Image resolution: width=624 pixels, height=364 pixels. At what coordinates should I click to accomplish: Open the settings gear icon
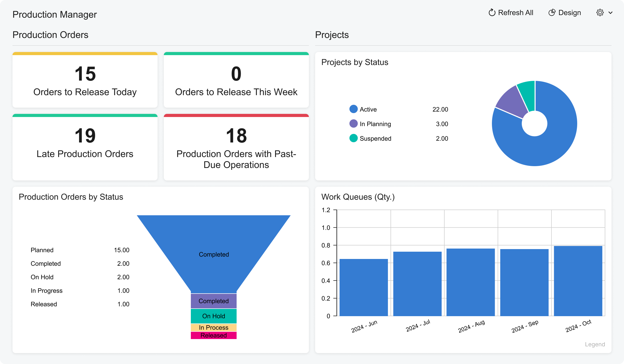[600, 12]
